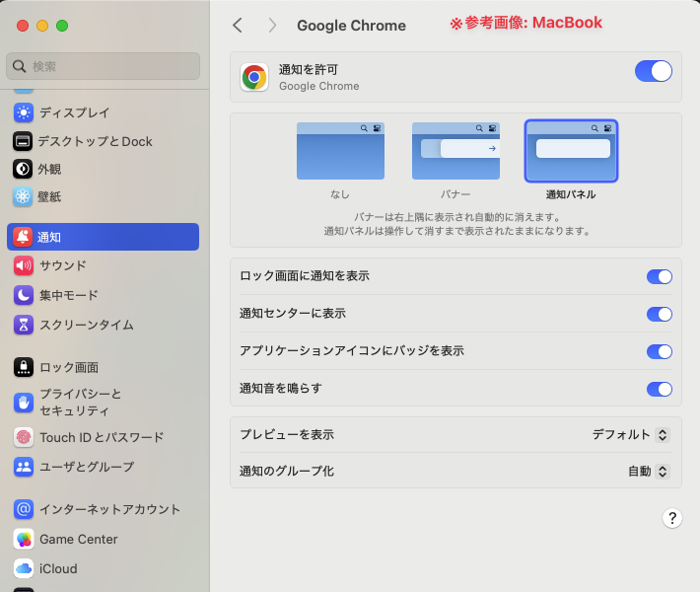Select 通知 in the sidebar
The height and width of the screenshot is (592, 700).
click(x=103, y=237)
